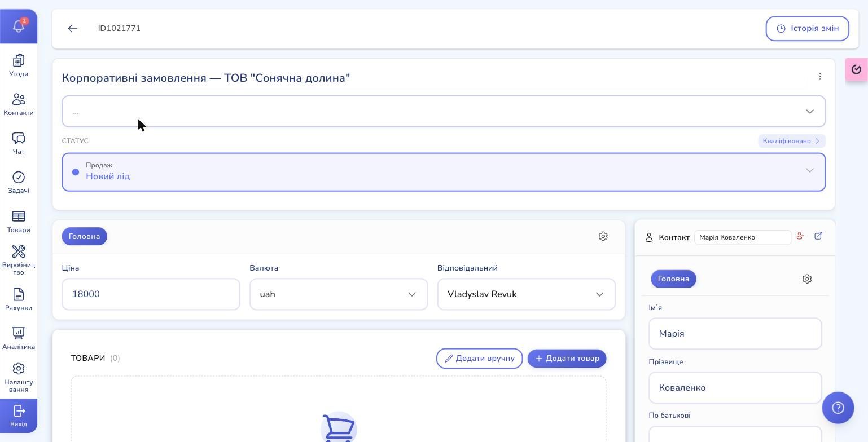Open Валюта uah dropdown
The image size is (868, 442).
(339, 294)
